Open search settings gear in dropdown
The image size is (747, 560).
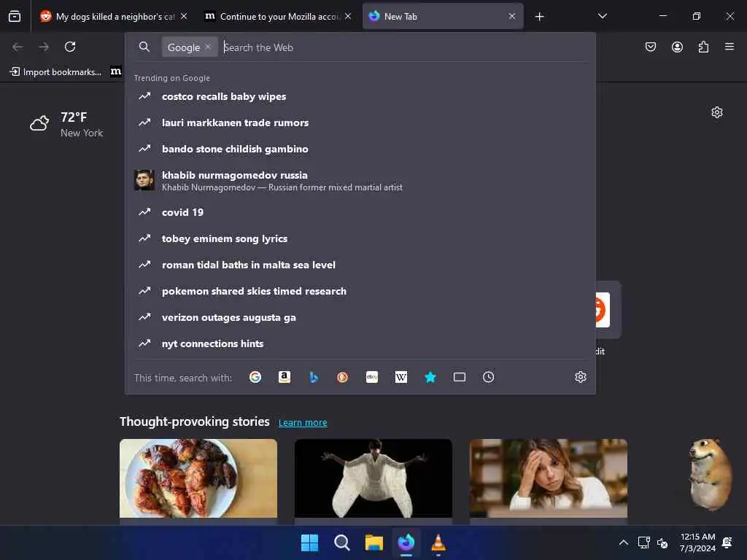[x=580, y=377]
